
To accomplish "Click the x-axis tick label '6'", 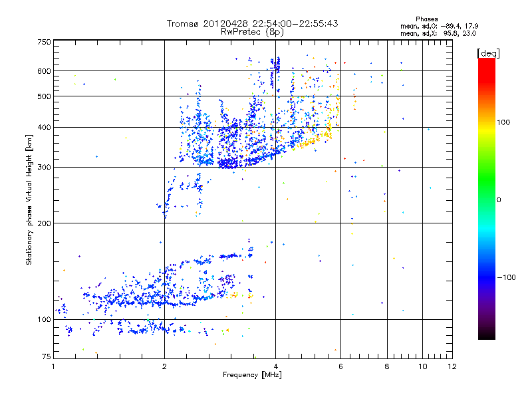I will 340,366.
